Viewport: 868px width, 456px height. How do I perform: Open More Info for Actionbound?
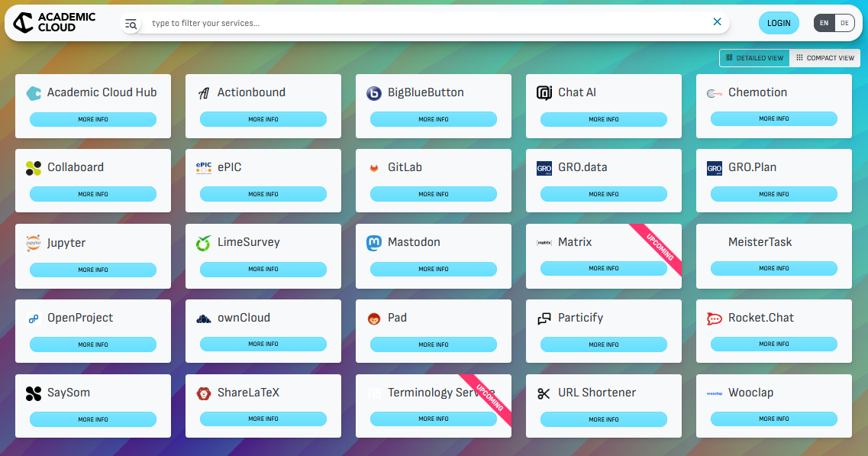point(263,119)
